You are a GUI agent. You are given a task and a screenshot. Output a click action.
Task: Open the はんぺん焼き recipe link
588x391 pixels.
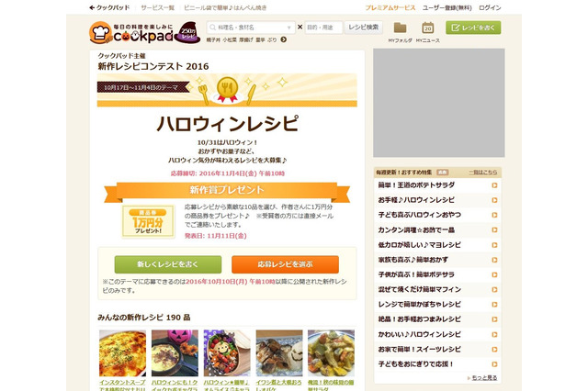click(225, 7)
